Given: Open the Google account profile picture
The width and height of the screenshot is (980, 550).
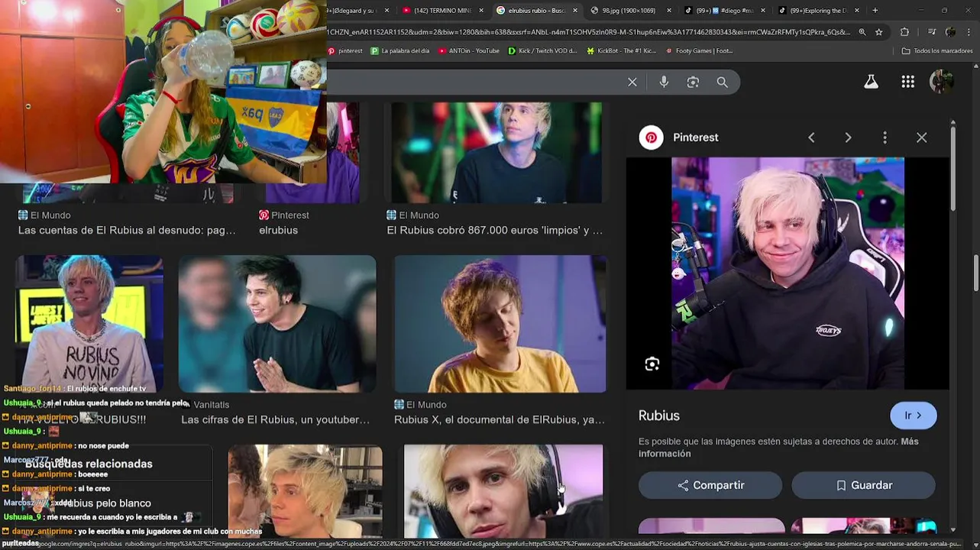Looking at the screenshot, I should click(x=941, y=82).
